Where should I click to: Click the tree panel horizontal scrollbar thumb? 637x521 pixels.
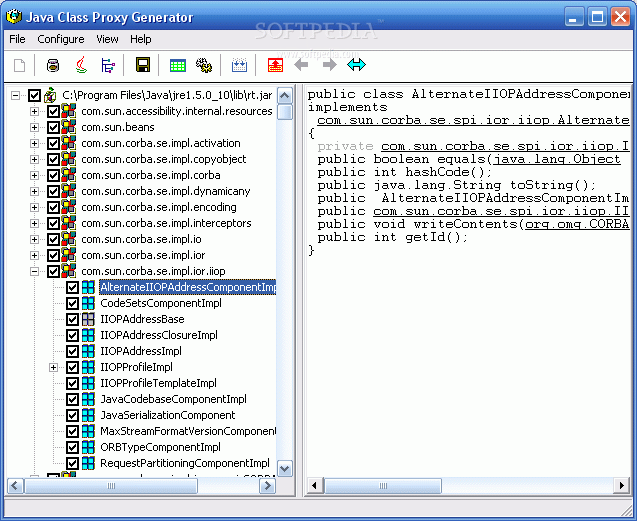(111, 486)
